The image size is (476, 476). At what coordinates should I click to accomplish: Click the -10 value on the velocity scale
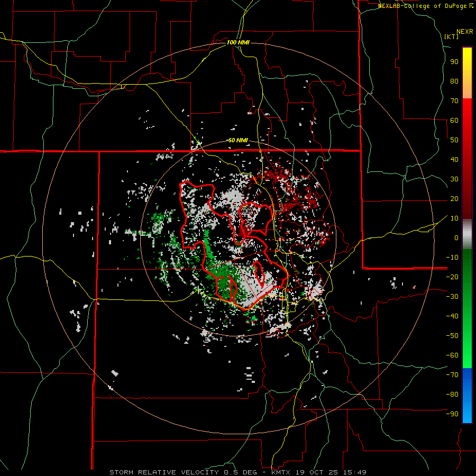point(452,258)
